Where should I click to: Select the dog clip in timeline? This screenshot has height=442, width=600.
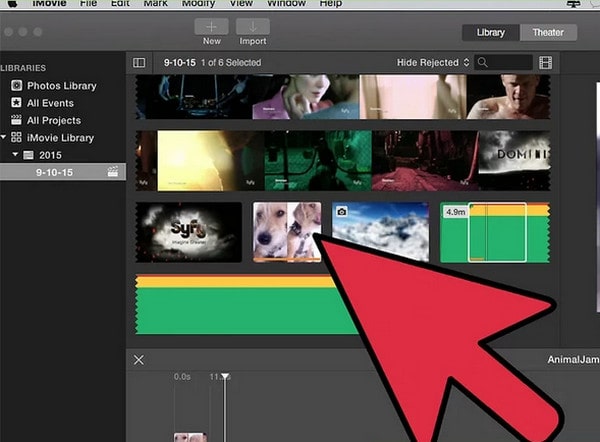tap(190, 437)
